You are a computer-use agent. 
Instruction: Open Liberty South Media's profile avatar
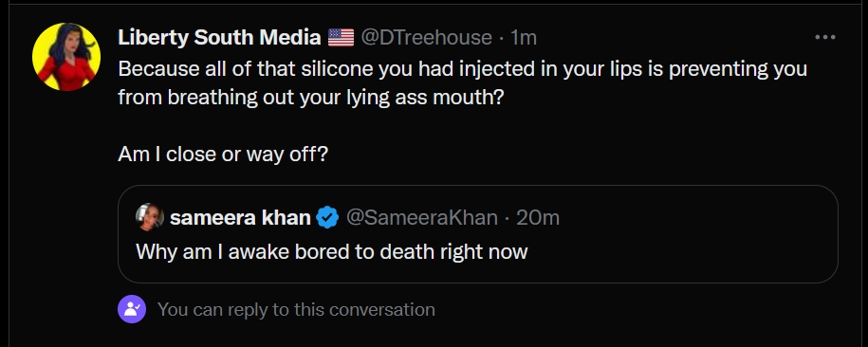(x=66, y=57)
